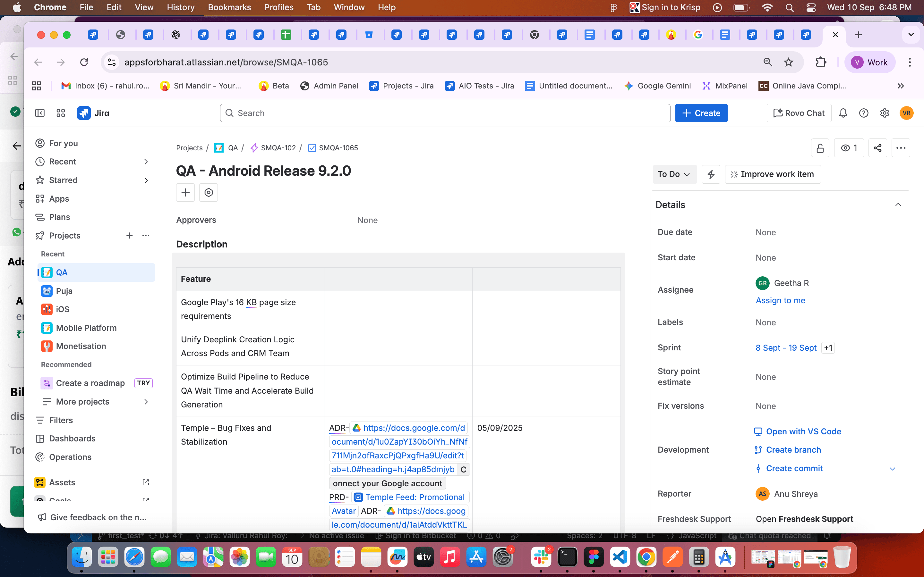Open the app switcher grid icon
The height and width of the screenshot is (577, 924).
click(61, 113)
